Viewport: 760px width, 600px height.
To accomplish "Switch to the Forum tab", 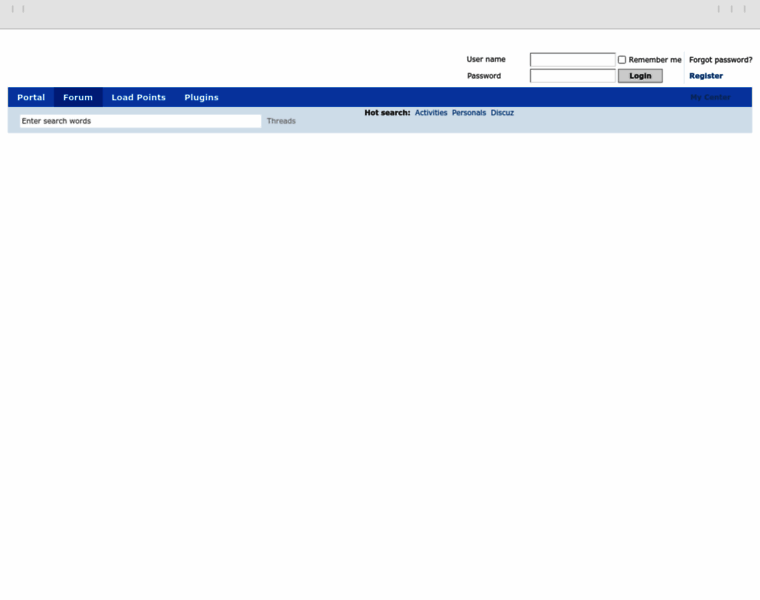I will [78, 97].
